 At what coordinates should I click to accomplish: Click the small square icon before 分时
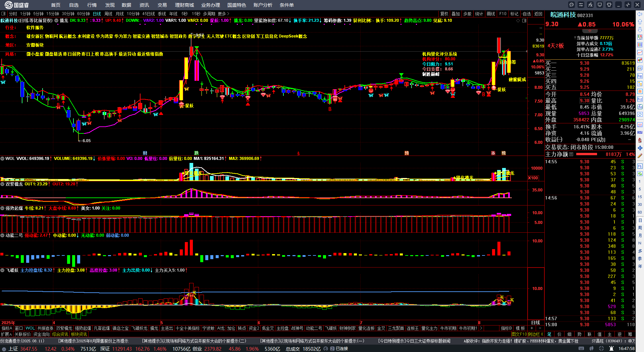[4, 14]
